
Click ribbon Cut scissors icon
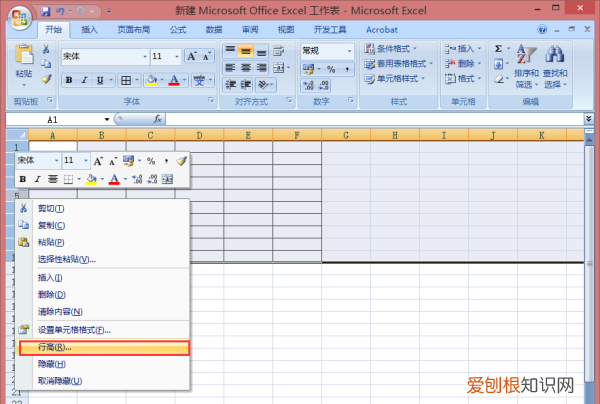click(46, 49)
